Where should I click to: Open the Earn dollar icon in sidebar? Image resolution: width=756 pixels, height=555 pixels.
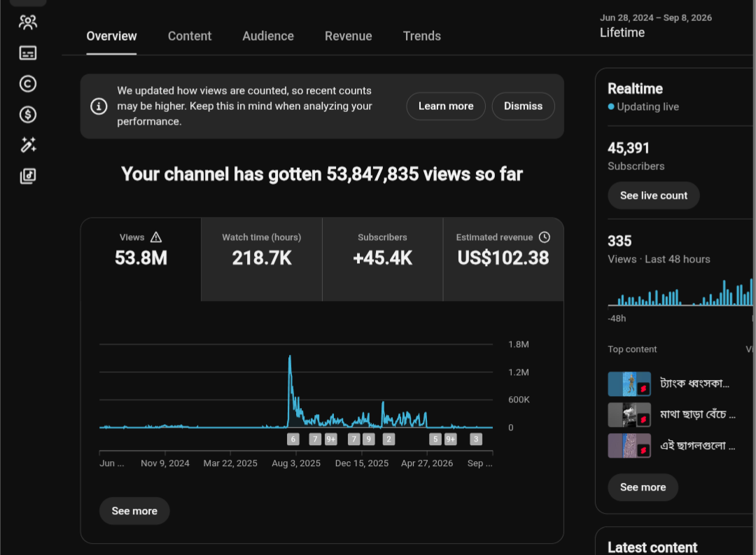(27, 114)
